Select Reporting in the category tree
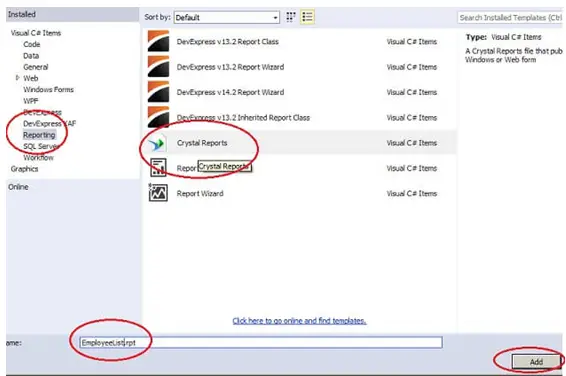The width and height of the screenshot is (566, 376). tap(39, 135)
